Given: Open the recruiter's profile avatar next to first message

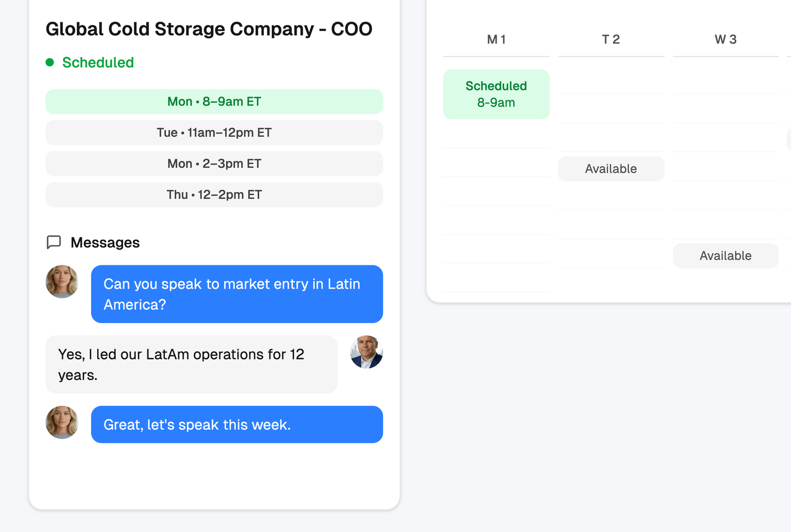Looking at the screenshot, I should click(x=62, y=281).
